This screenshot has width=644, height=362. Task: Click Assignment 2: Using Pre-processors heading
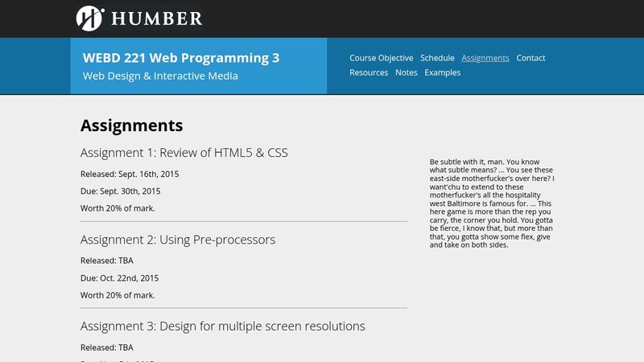pos(178,240)
